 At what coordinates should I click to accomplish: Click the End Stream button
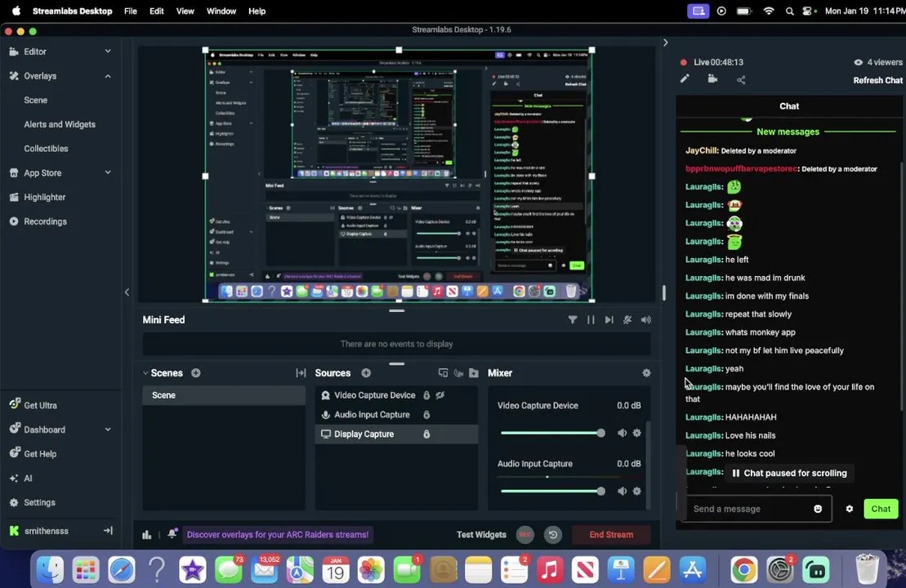611,534
